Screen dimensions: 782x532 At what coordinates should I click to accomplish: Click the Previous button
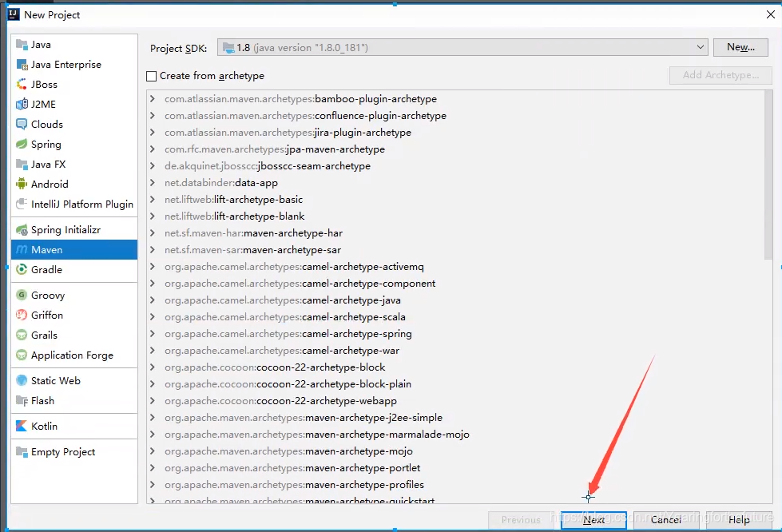click(521, 520)
